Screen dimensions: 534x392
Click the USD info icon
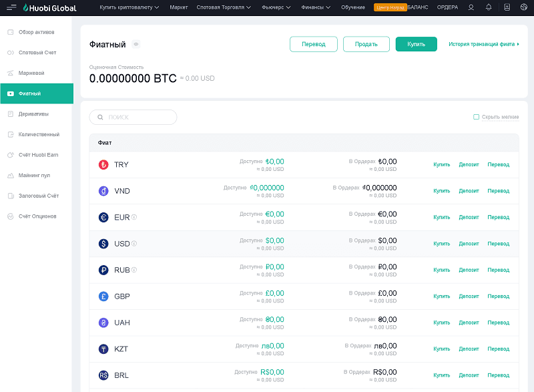(134, 244)
